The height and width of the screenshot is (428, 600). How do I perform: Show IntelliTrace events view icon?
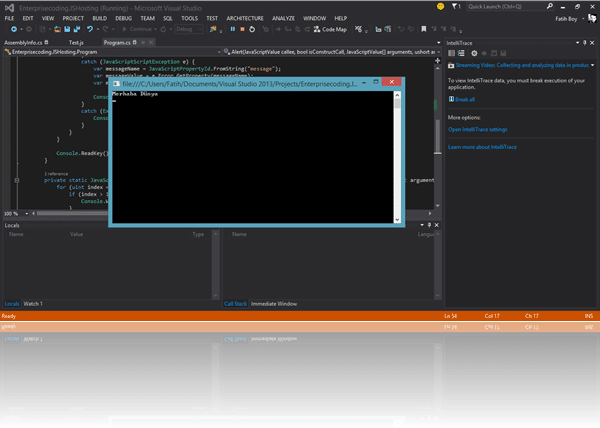click(452, 53)
